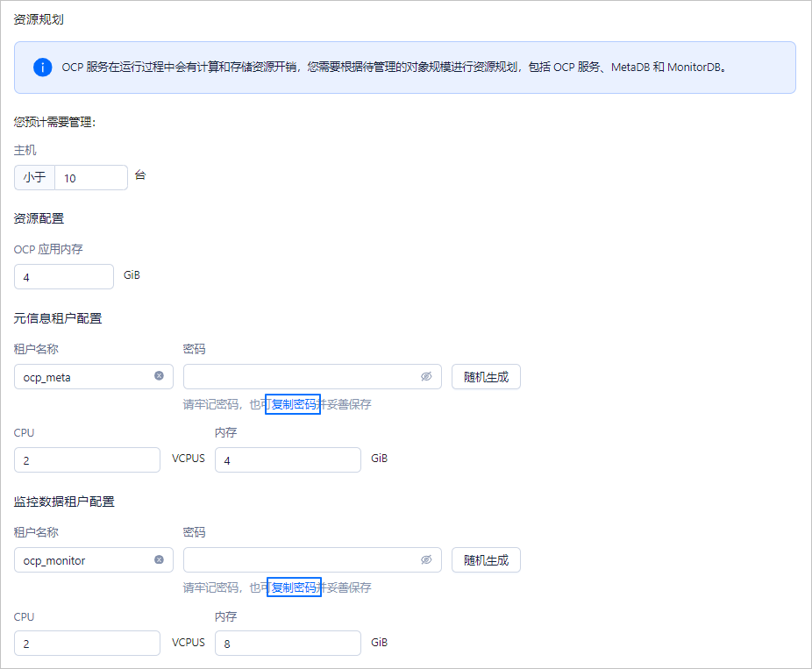Clear the ocp_meta tenant name field
This screenshot has width=812, height=669.
coord(159,376)
